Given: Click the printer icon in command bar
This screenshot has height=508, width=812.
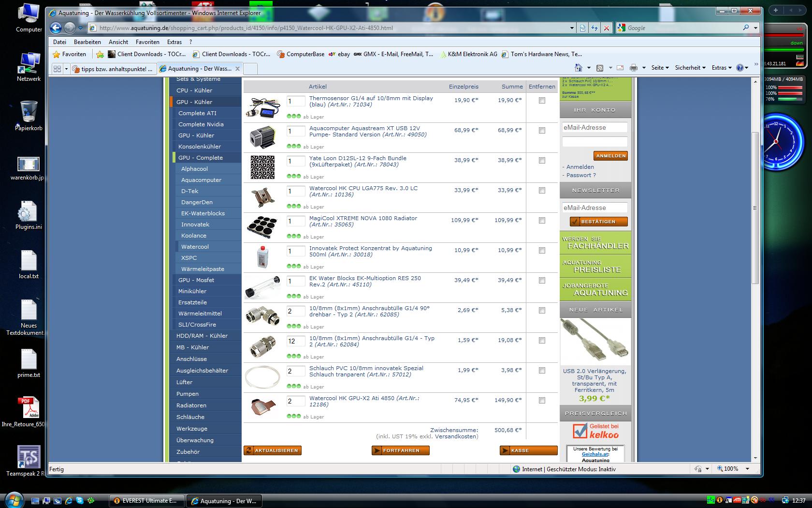Looking at the screenshot, I should tap(633, 68).
